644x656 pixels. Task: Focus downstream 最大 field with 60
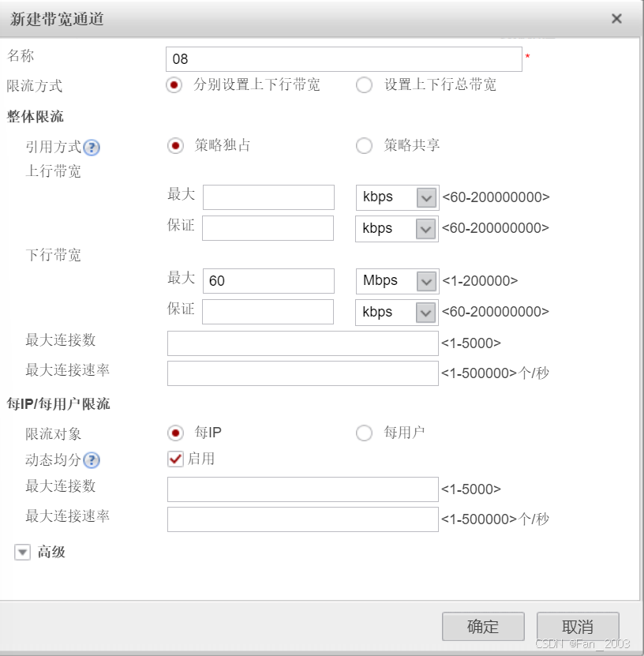point(268,281)
